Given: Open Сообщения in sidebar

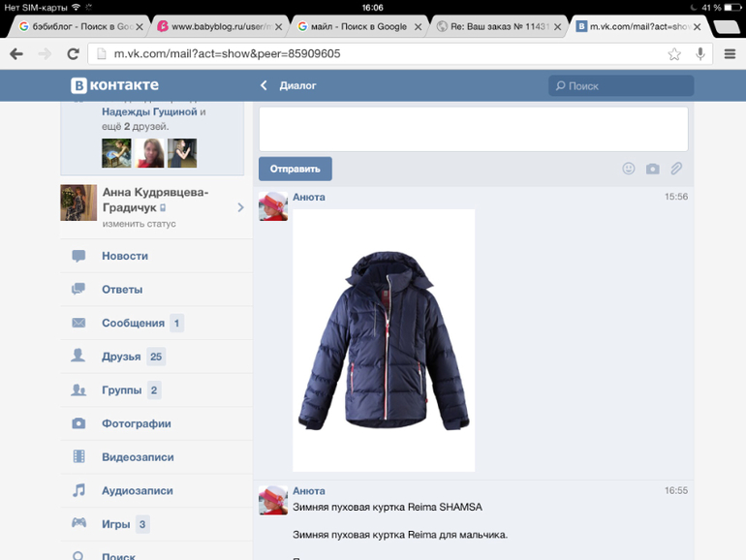Looking at the screenshot, I should (133, 323).
